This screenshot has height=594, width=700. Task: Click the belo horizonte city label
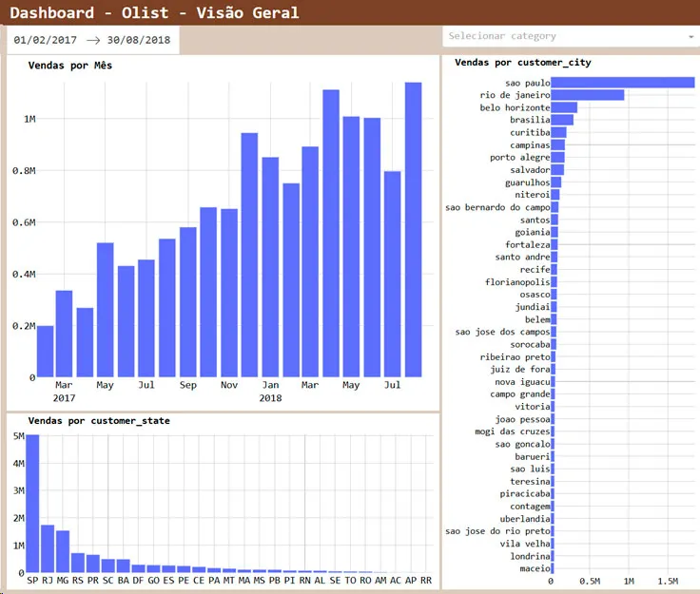515,107
